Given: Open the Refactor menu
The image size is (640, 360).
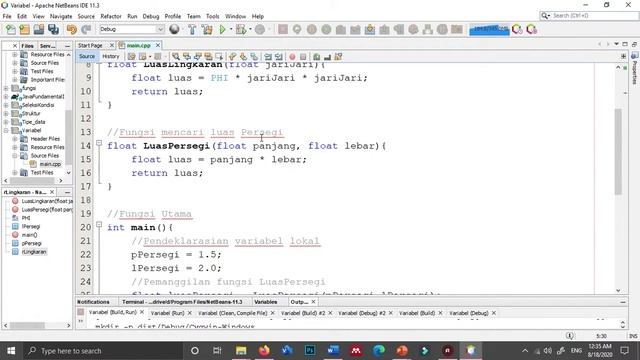Looking at the screenshot, I should tap(111, 16).
